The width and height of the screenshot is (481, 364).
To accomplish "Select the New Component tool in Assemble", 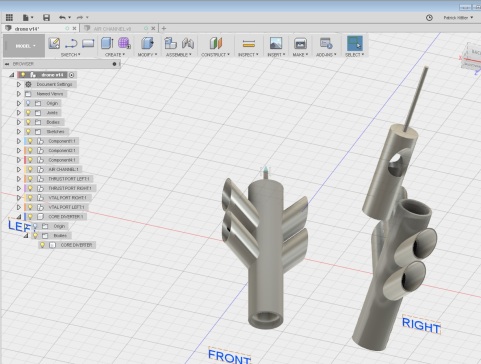I will point(170,43).
